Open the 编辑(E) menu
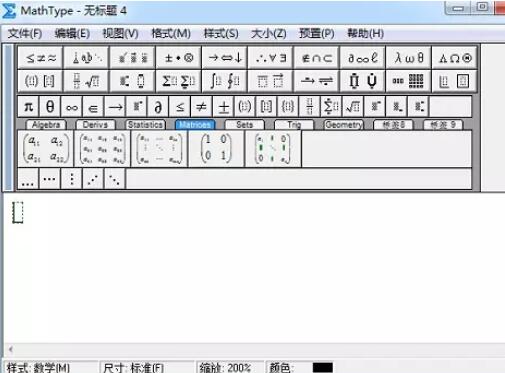Screen dimensions: 505x373 point(72,33)
